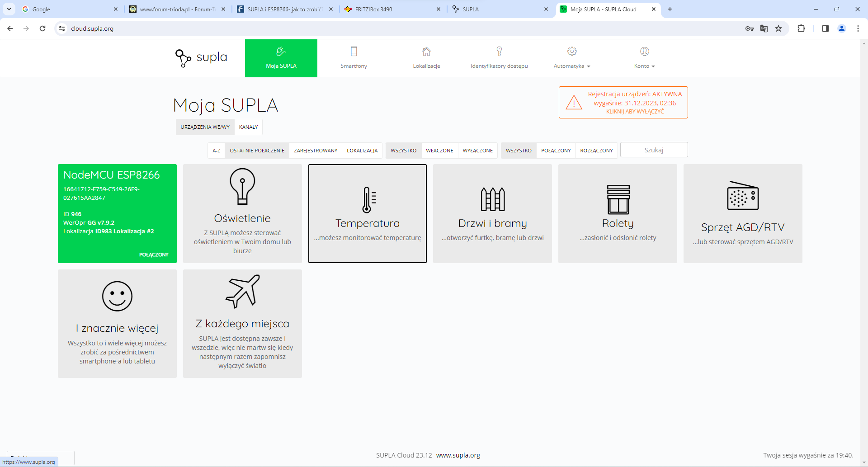Sort by OSTATNIE POŁĄCZENIE
The image size is (868, 467).
click(x=257, y=151)
